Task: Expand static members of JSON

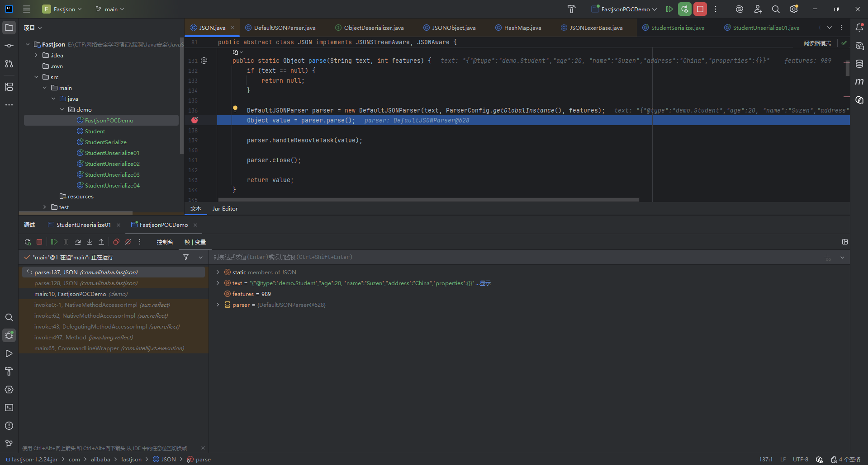Action: 218,272
